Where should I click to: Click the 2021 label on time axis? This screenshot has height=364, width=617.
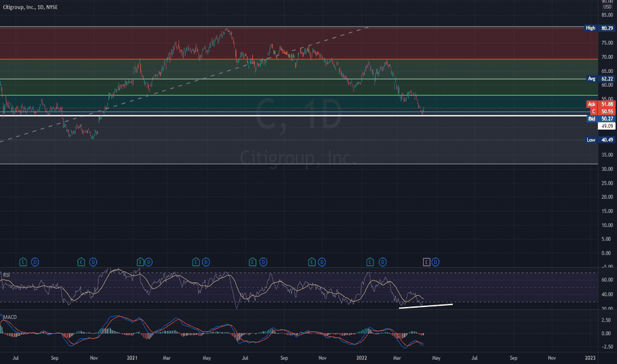132,358
